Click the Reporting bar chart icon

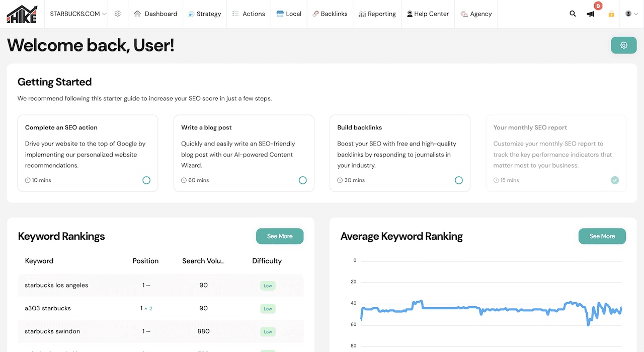[362, 14]
